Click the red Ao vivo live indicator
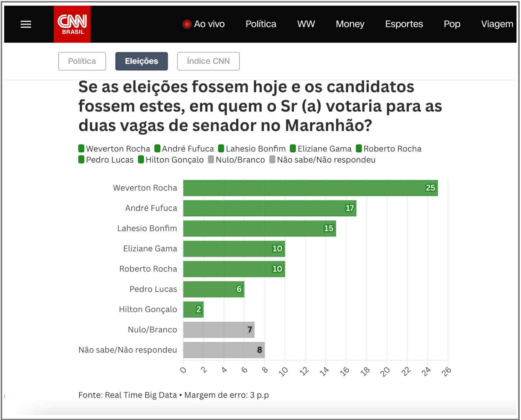 [x=187, y=24]
